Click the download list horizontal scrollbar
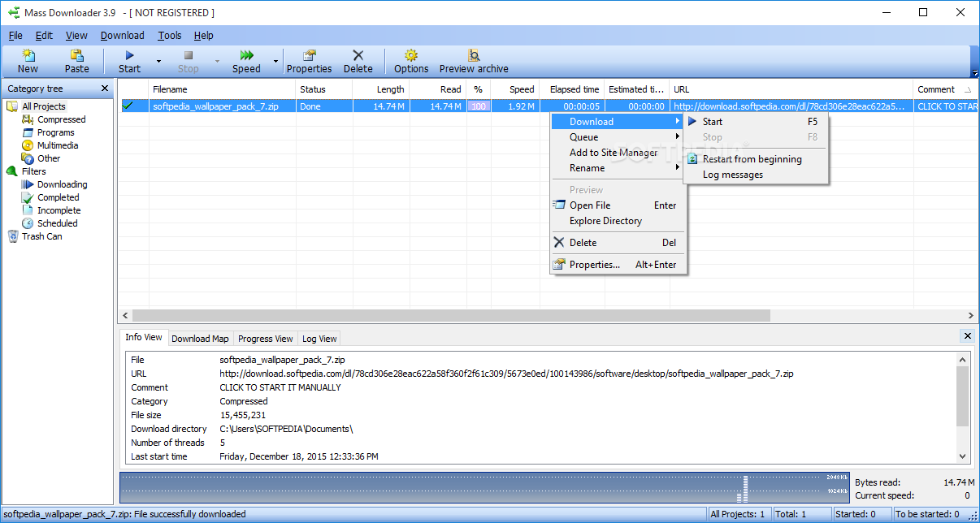Viewport: 980px width, 523px height. click(x=451, y=315)
